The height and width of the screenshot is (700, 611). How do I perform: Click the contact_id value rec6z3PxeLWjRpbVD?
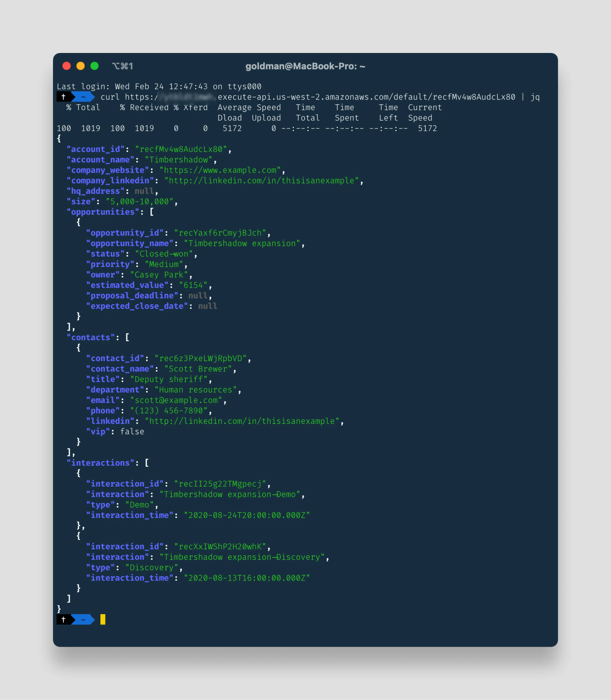(200, 359)
